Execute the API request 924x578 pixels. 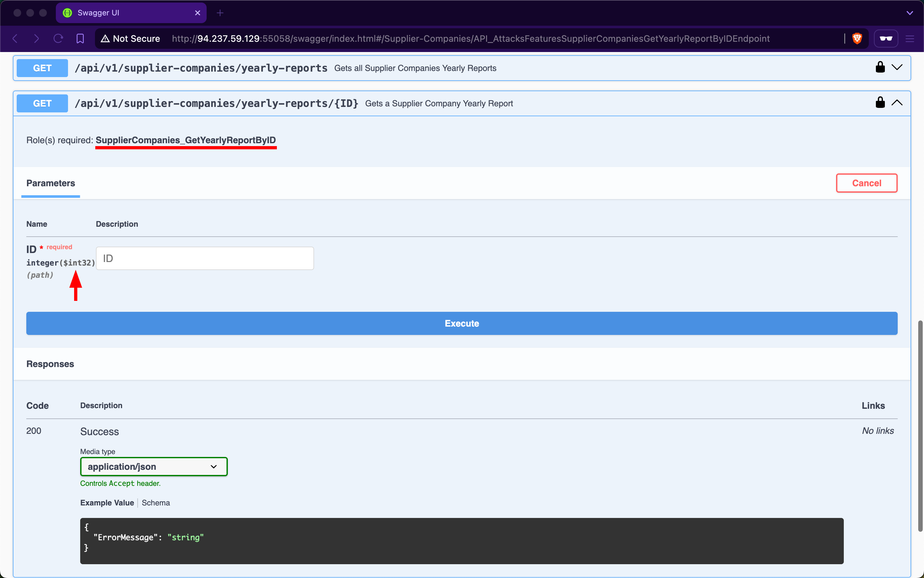(462, 323)
